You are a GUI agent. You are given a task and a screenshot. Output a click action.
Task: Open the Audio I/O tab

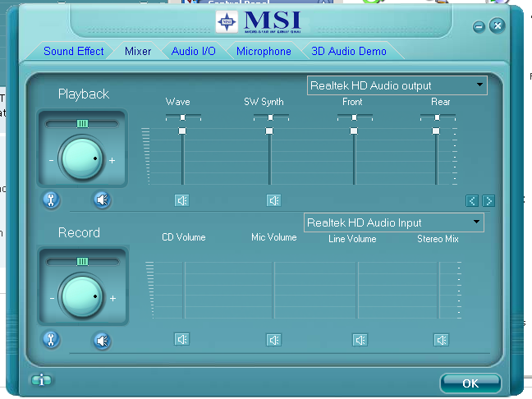click(194, 51)
